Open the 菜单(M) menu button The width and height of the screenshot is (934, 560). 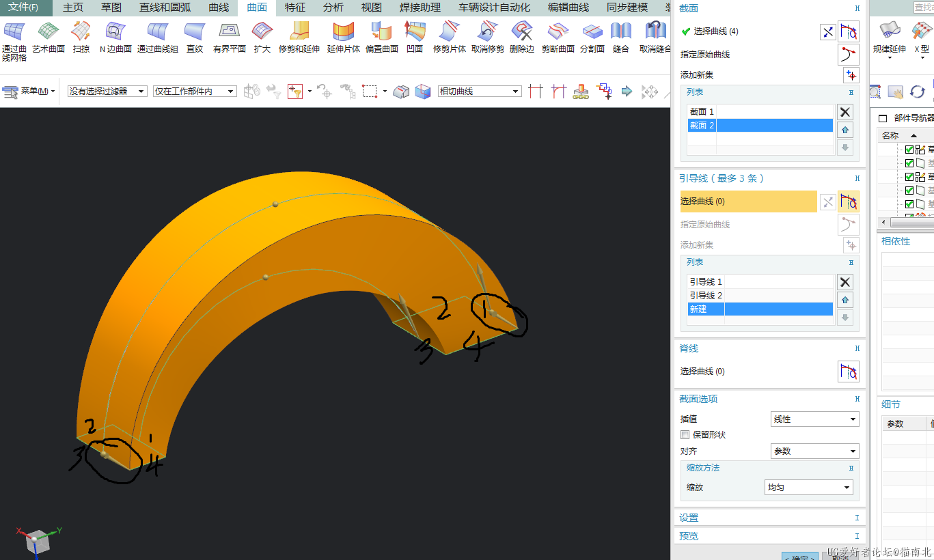29,91
